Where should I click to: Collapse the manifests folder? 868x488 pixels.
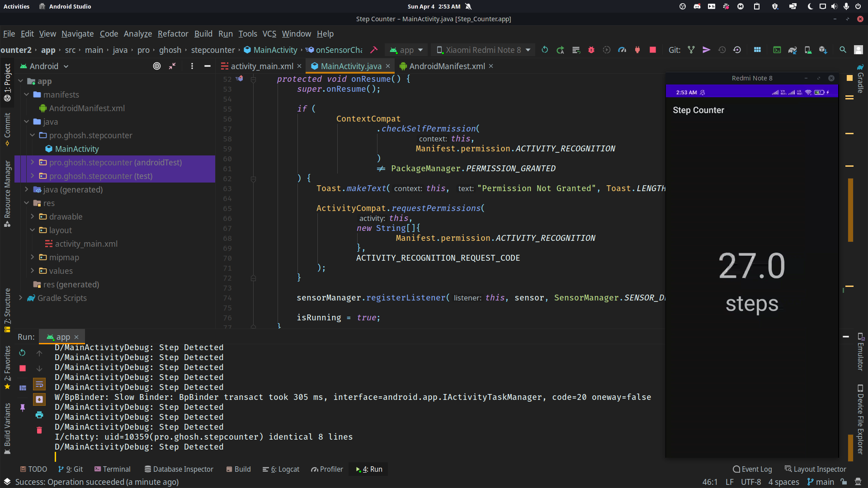26,94
